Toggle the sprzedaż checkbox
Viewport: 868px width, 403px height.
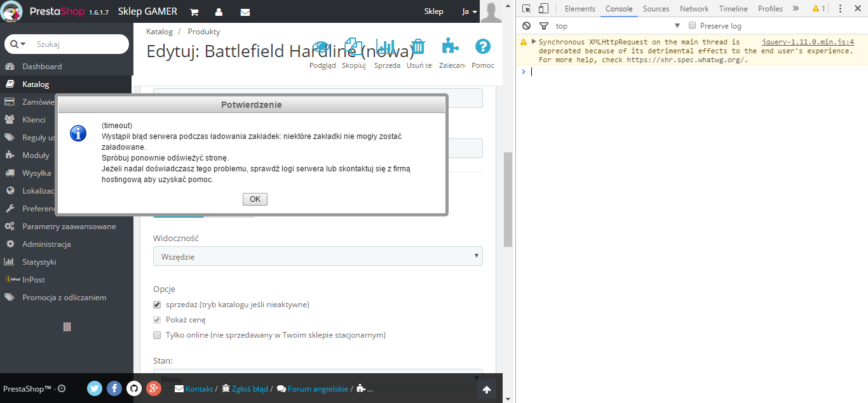(157, 305)
